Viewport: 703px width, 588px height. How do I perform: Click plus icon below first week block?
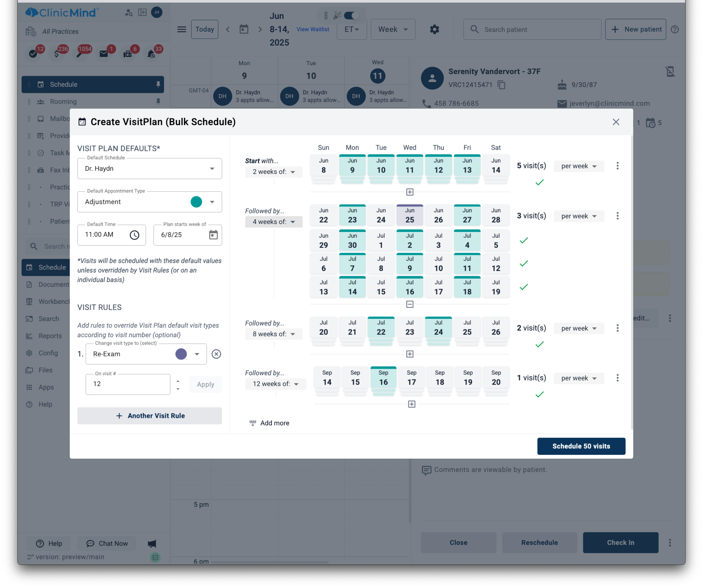[410, 192]
